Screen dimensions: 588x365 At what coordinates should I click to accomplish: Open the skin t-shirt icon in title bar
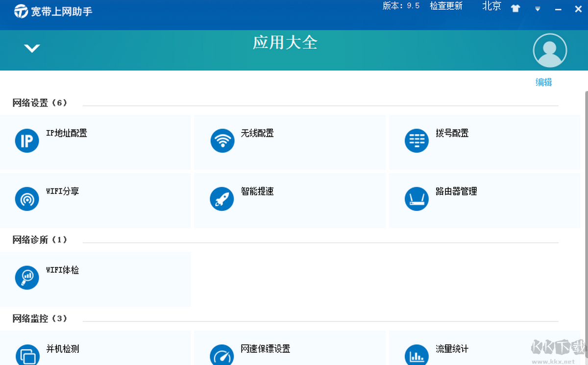(515, 8)
